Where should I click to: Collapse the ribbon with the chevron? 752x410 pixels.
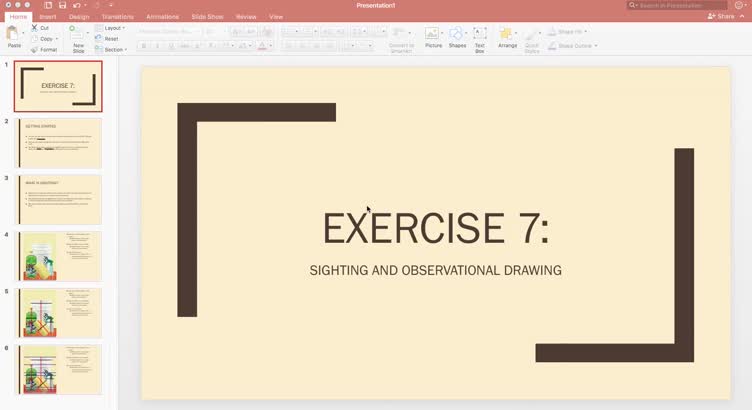(x=742, y=16)
